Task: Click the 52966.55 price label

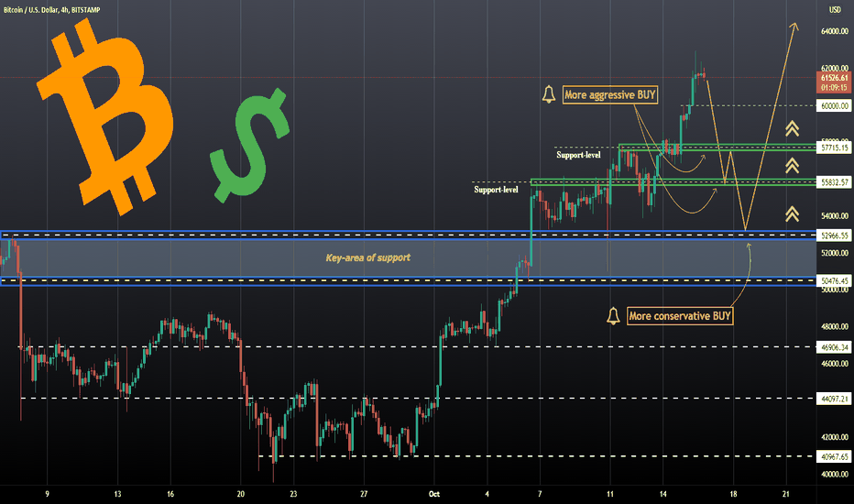Action: (834, 236)
